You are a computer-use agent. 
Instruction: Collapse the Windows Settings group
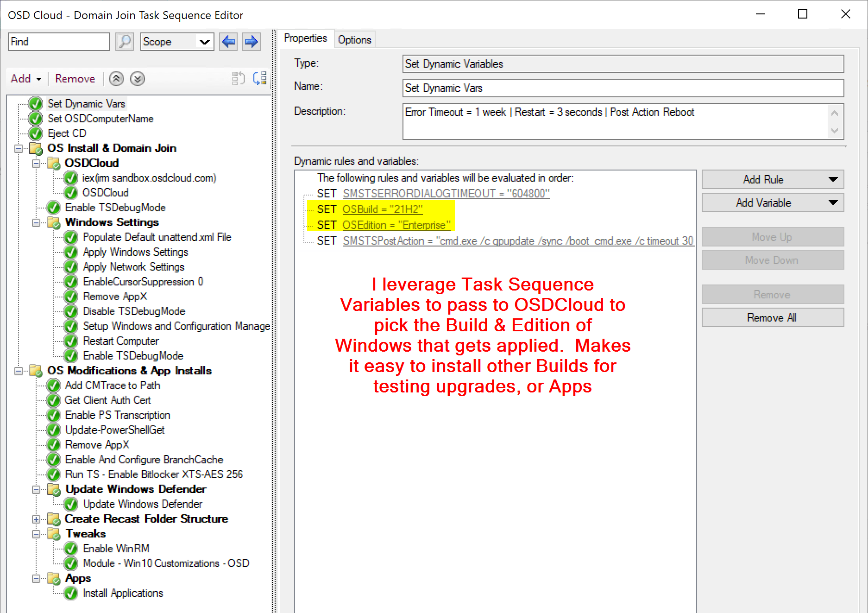[x=36, y=222]
